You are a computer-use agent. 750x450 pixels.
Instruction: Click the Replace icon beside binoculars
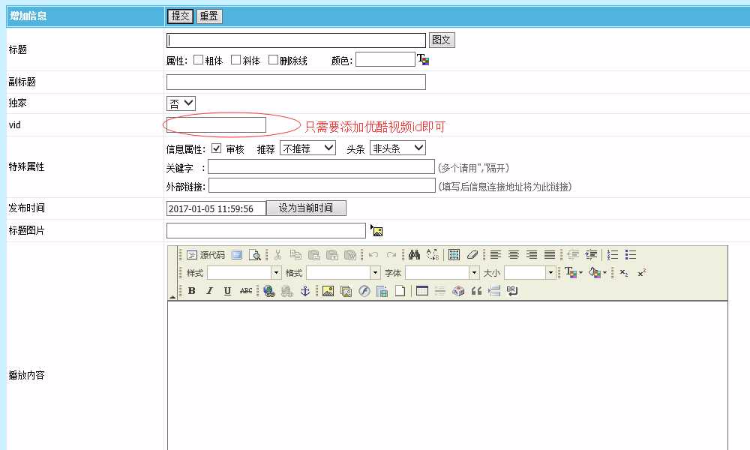[432, 255]
